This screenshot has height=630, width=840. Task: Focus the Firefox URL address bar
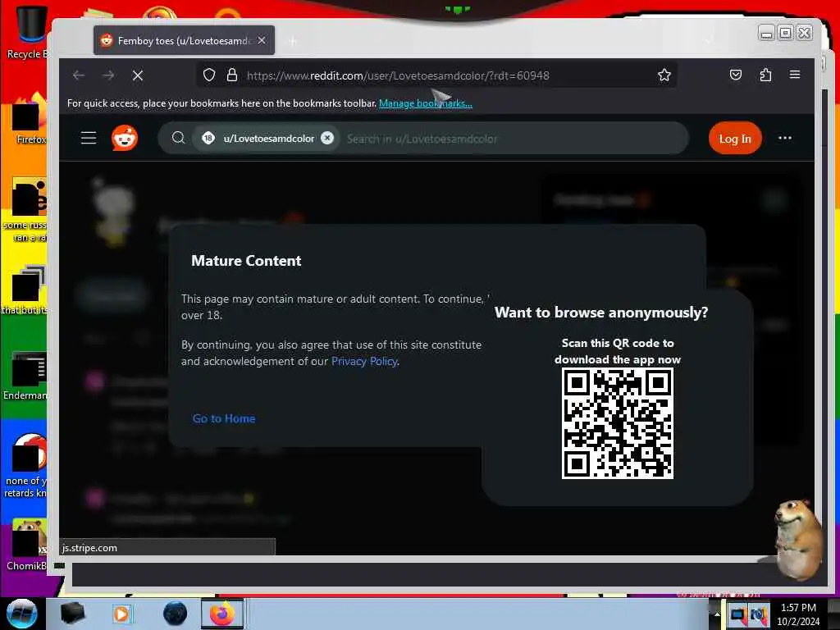(x=436, y=75)
